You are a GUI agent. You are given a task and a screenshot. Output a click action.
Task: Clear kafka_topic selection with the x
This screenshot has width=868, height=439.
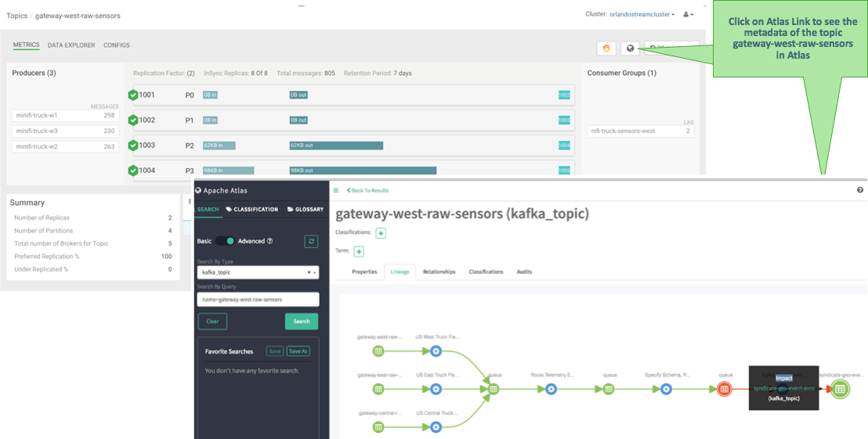(x=309, y=272)
